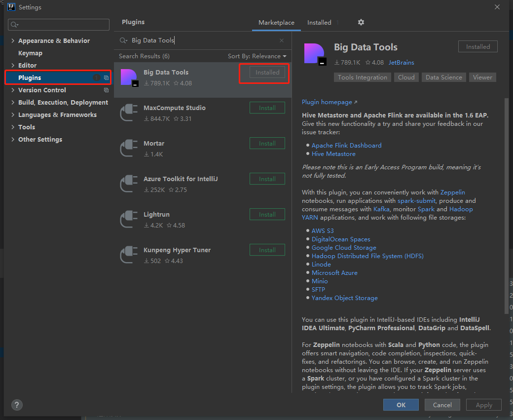Switch to the Installed tab
Screen dimensions: 513x420
pos(319,23)
